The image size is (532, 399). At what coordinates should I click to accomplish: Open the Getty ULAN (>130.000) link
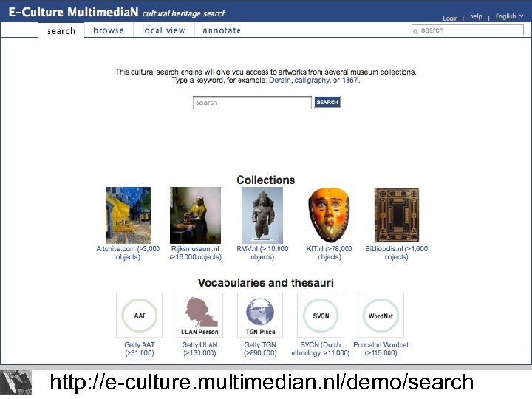(x=199, y=349)
